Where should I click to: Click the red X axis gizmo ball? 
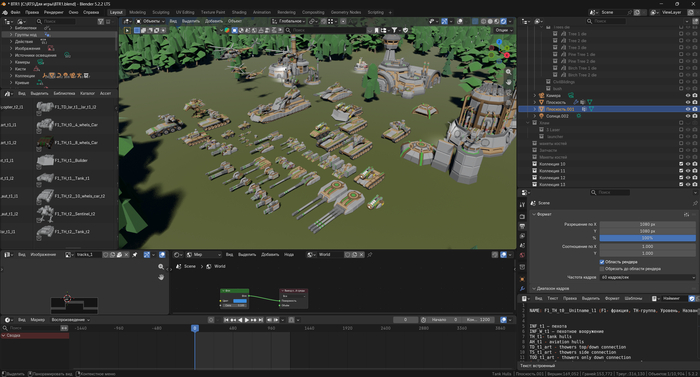(507, 55)
